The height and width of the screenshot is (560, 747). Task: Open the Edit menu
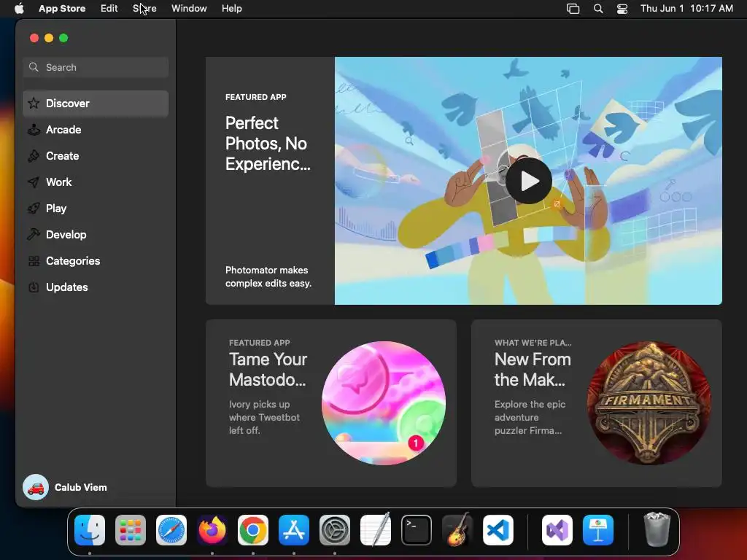point(109,9)
